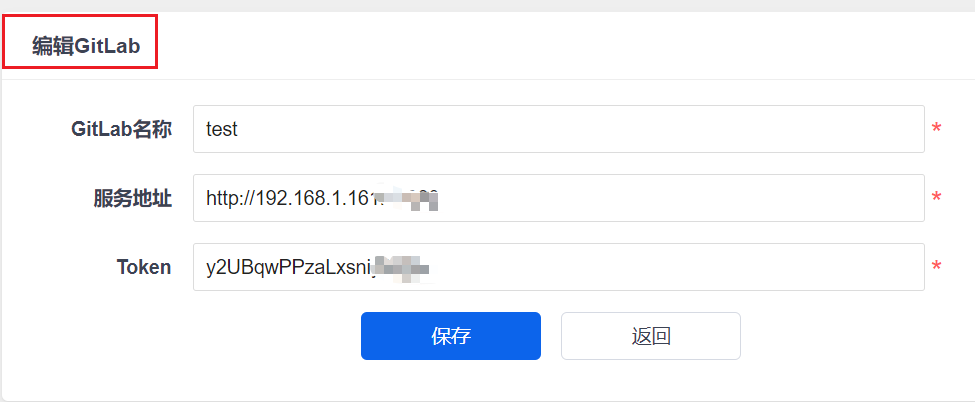Click the blue 保存 save button
The height and width of the screenshot is (402, 975).
tap(451, 336)
